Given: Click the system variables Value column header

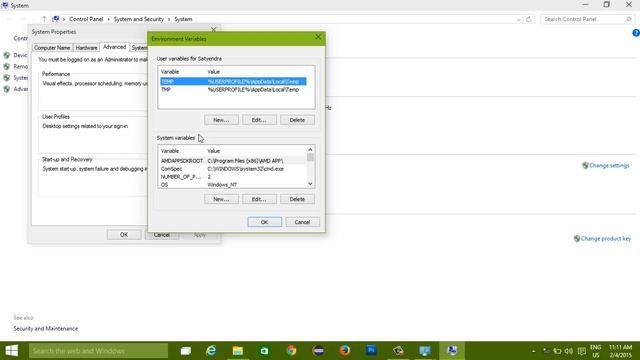Looking at the screenshot, I should (x=213, y=151).
